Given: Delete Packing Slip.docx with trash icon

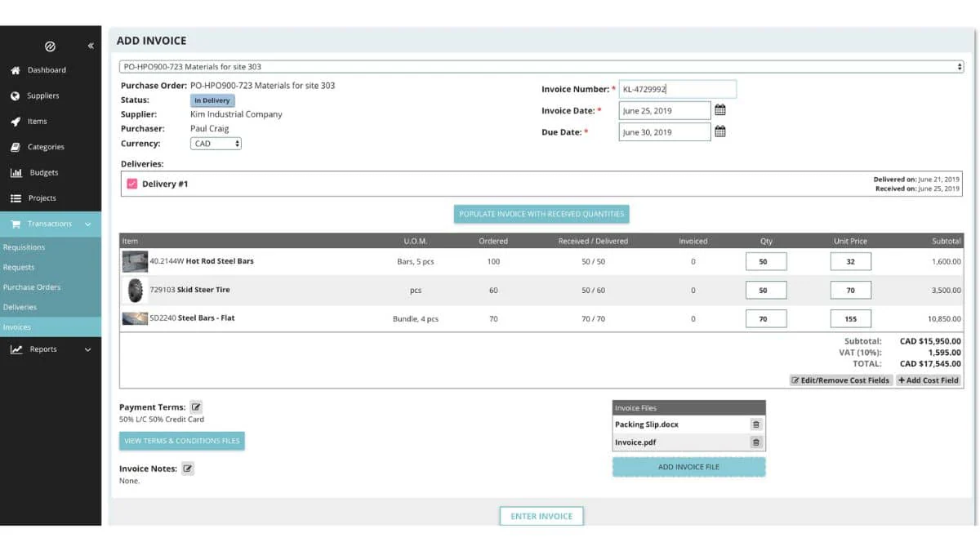Looking at the screenshot, I should click(x=756, y=424).
